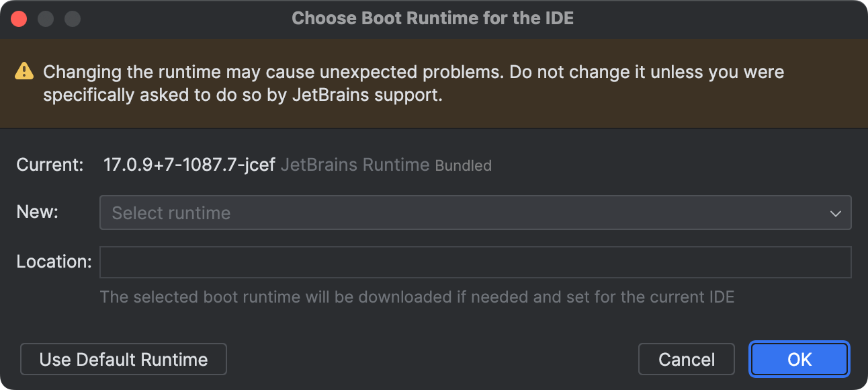Click the JetBrains Runtime Bundled label
868x390 pixels.
point(386,165)
